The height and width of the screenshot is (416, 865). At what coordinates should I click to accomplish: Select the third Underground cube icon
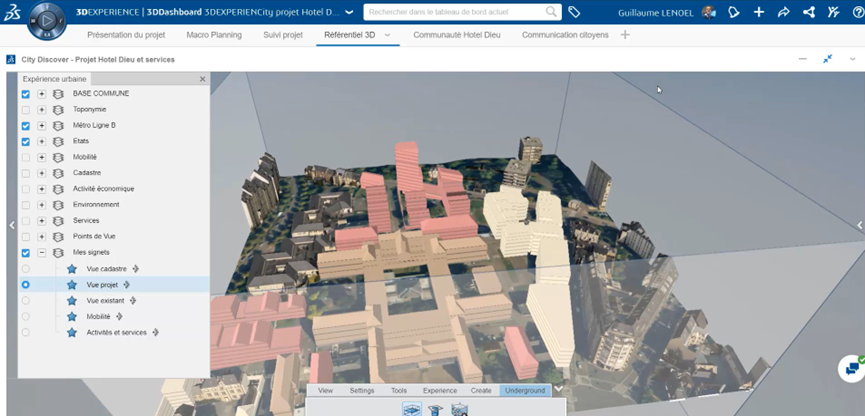459,410
